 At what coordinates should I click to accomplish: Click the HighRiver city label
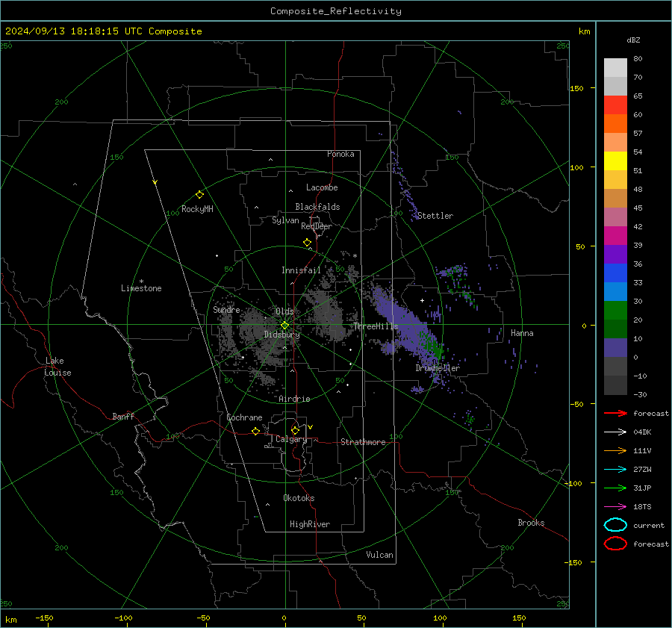click(x=310, y=524)
